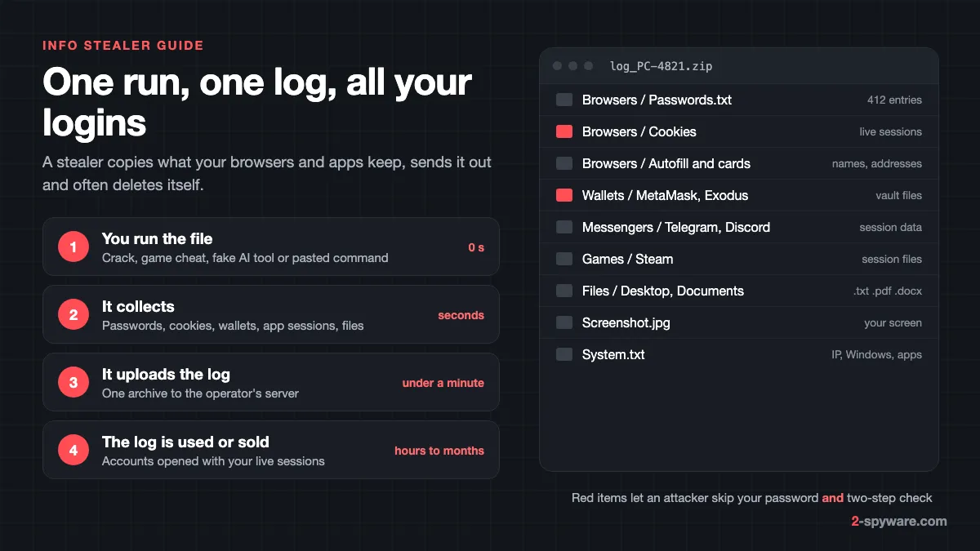Click the gray square beside Files / Desktop, Documents
980x551 pixels.
pyautogui.click(x=564, y=291)
